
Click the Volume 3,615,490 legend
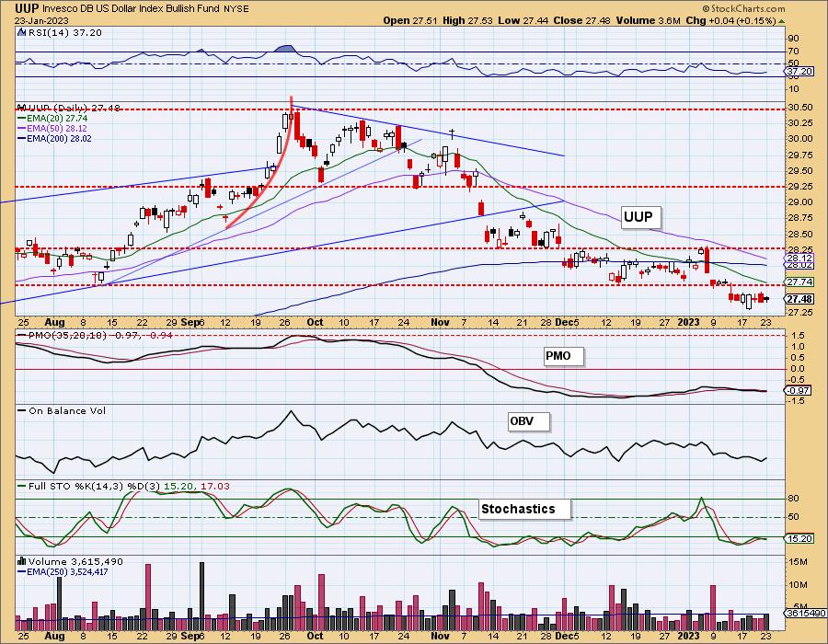tap(75, 561)
